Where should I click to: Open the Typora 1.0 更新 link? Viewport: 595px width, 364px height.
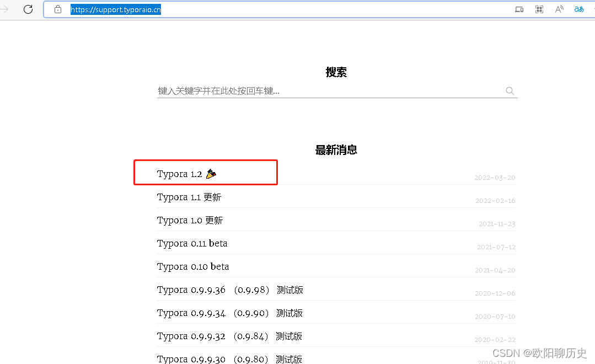tap(190, 221)
